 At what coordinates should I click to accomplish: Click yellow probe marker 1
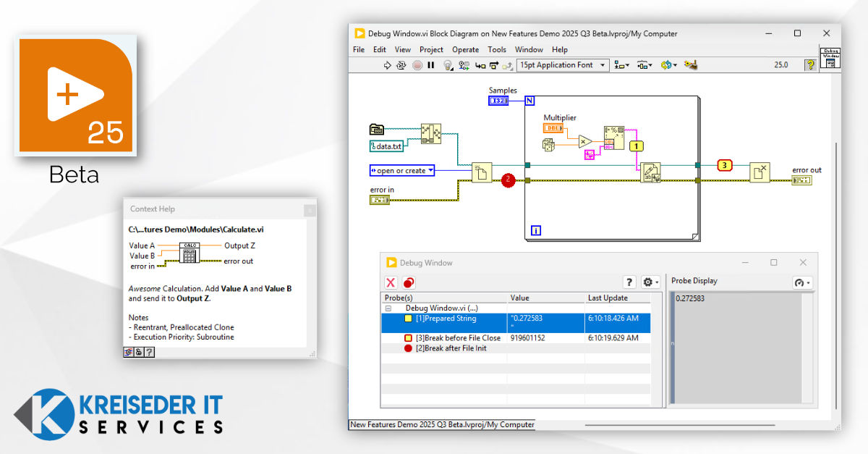[x=637, y=146]
